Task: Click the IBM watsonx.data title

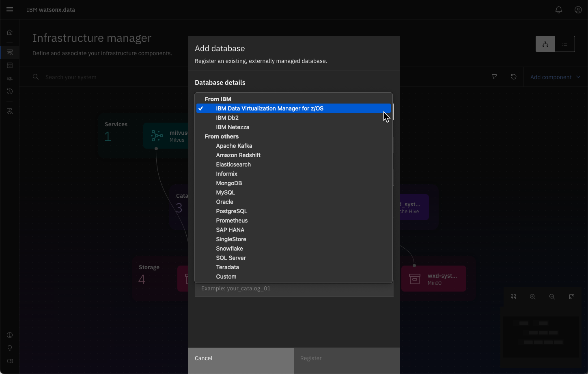Action: [x=51, y=10]
